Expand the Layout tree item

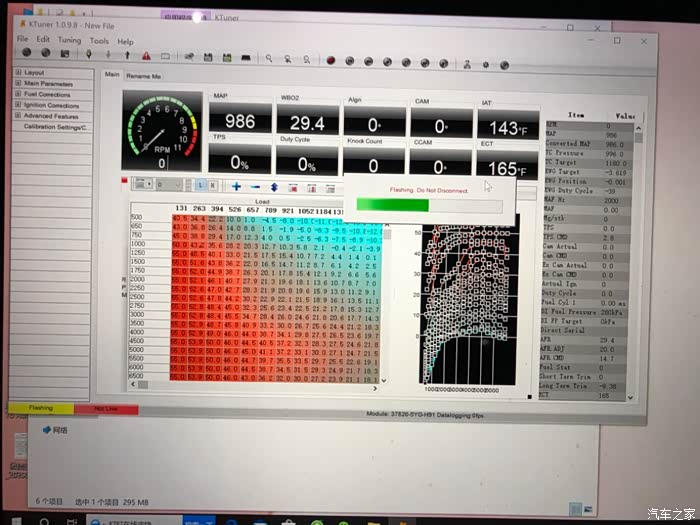point(18,73)
